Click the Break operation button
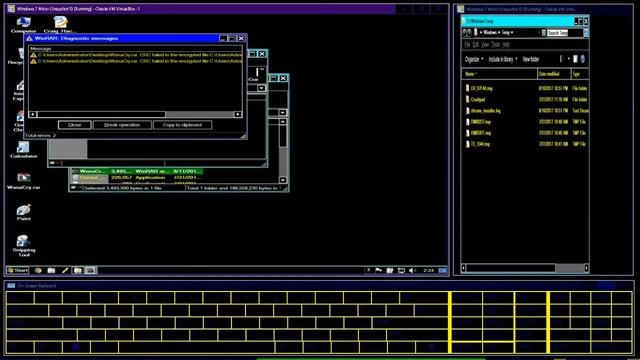 pyautogui.click(x=122, y=125)
